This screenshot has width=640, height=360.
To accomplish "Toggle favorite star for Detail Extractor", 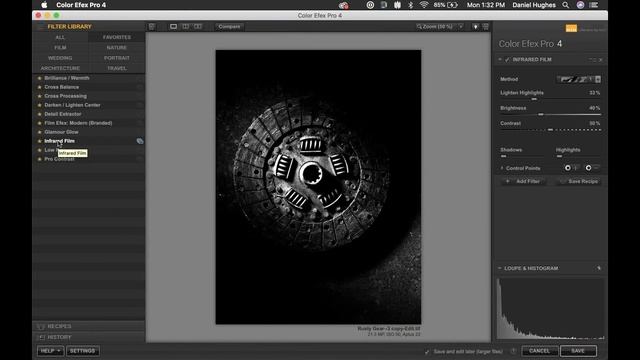I will click(40, 114).
